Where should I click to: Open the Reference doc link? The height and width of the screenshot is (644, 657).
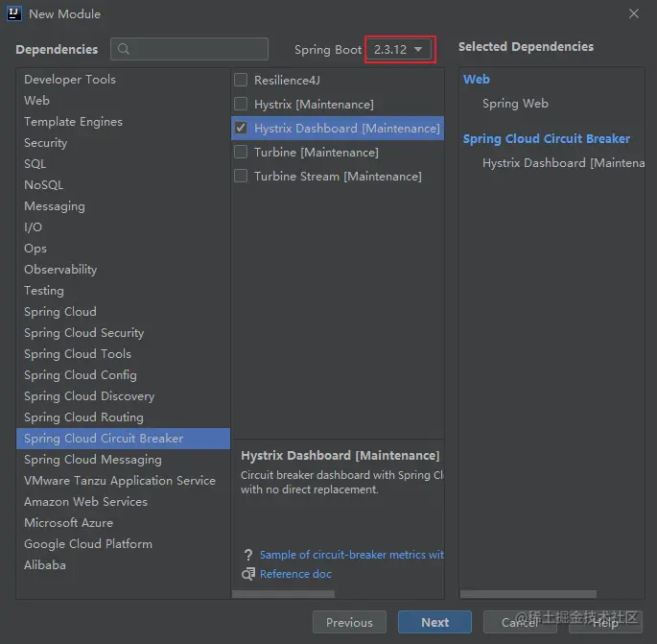click(x=295, y=574)
